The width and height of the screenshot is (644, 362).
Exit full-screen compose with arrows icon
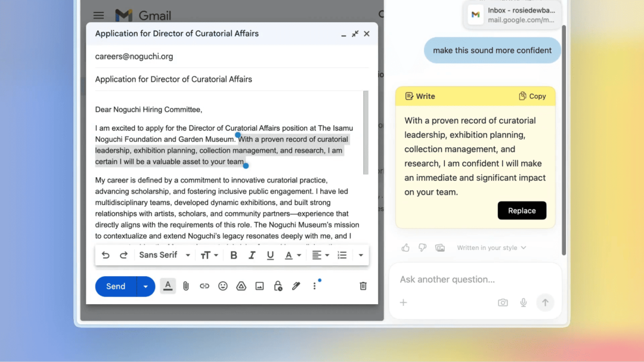click(355, 33)
